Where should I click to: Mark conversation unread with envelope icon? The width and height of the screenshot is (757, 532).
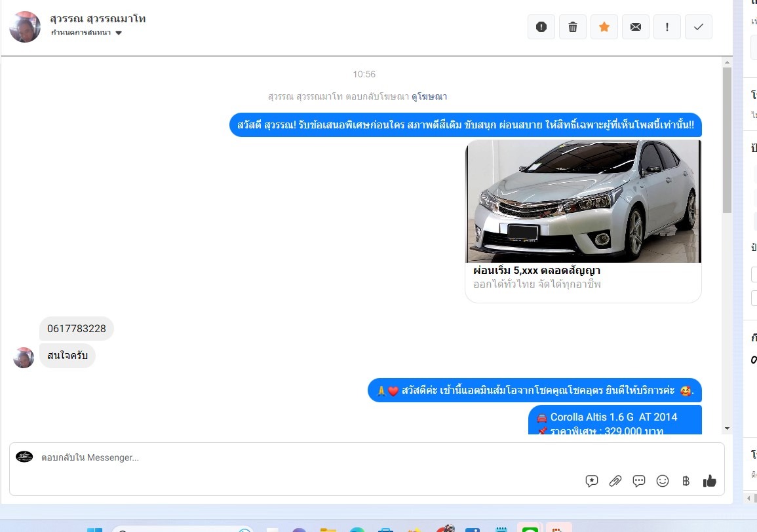(x=636, y=27)
